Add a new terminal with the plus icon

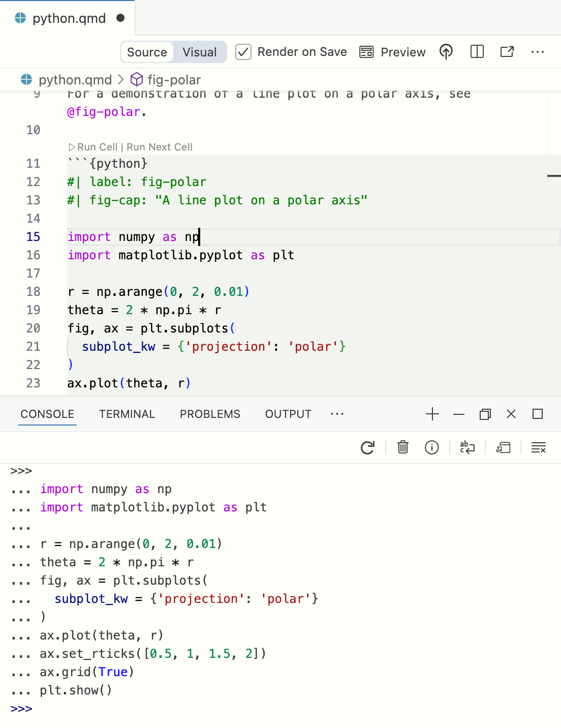pyautogui.click(x=432, y=414)
